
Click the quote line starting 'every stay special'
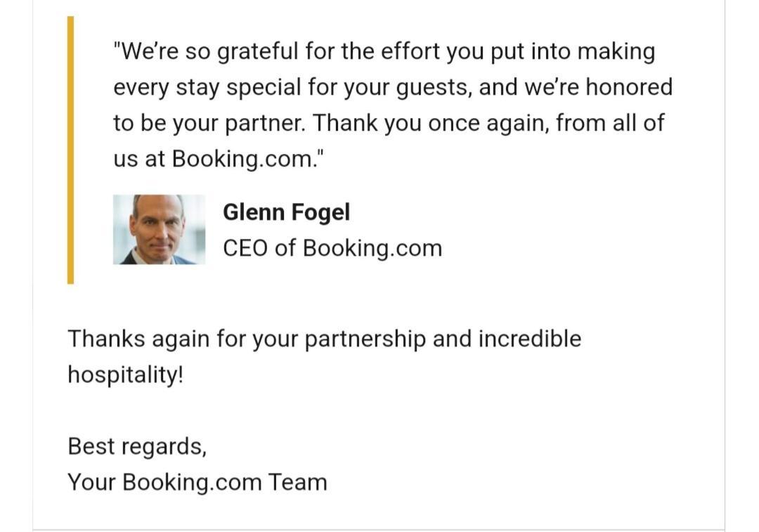(393, 88)
